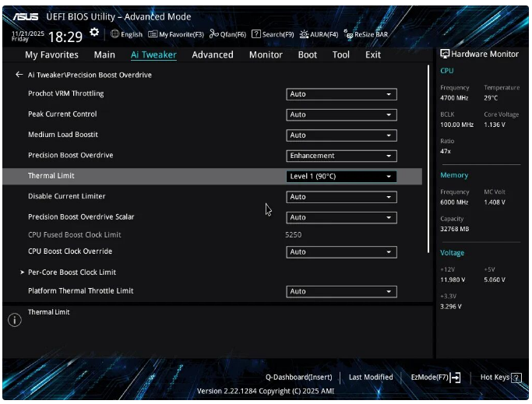
Task: Expand the Thermal Limit Level 1 dropdown
Action: pos(341,177)
